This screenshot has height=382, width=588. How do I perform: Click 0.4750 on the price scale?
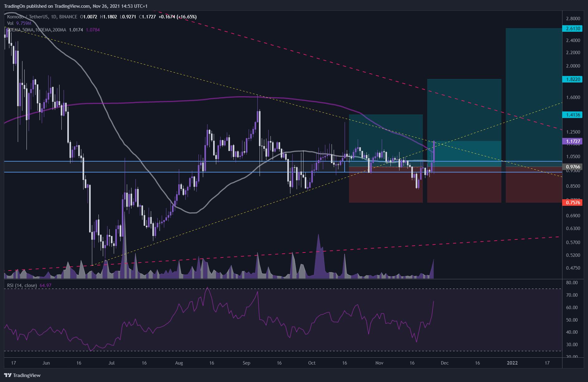click(x=573, y=268)
